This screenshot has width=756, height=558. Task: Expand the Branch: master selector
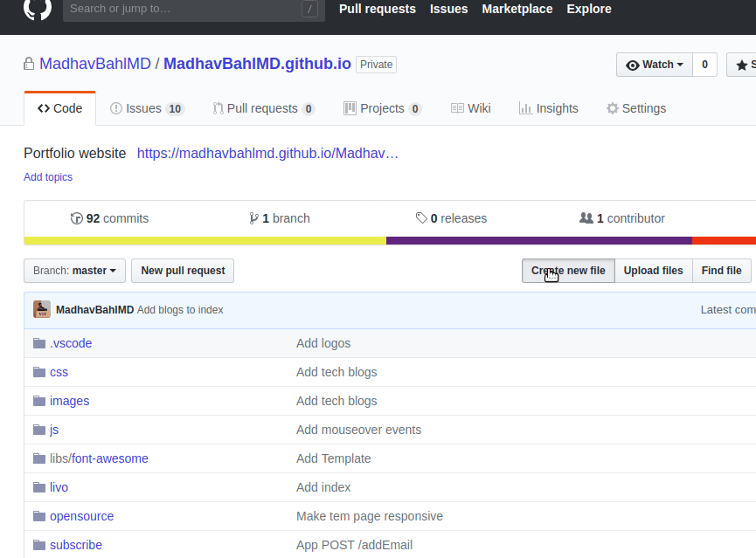click(74, 271)
